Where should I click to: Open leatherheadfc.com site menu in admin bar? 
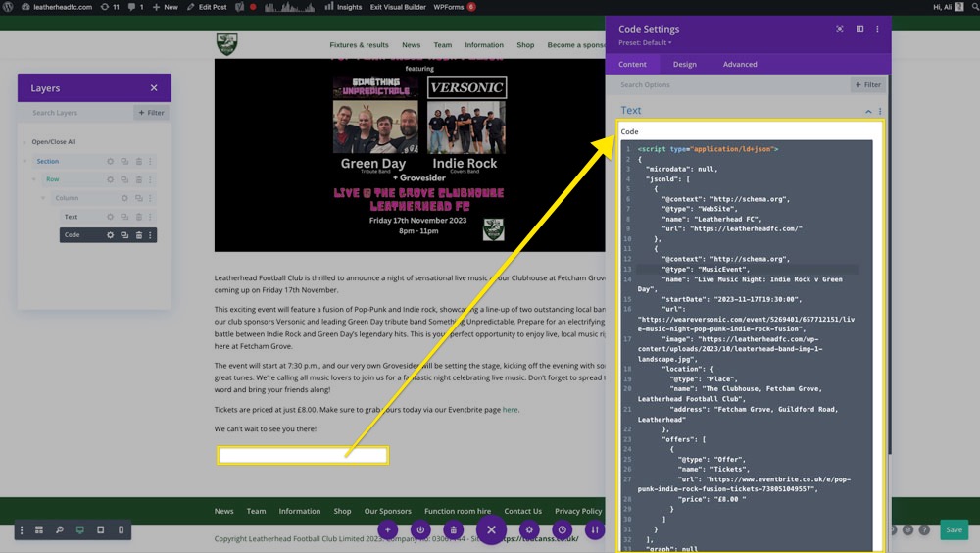(x=56, y=7)
